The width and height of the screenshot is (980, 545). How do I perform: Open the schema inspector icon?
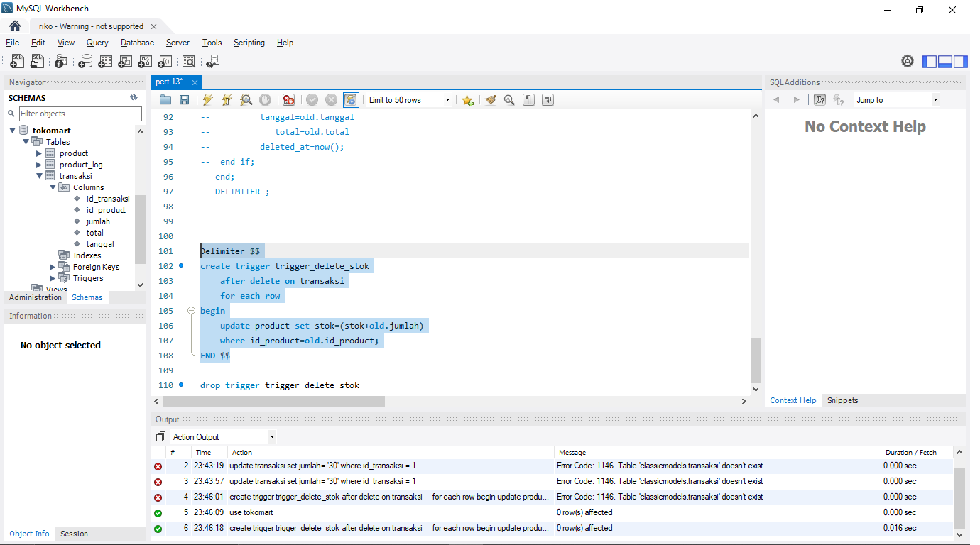61,62
